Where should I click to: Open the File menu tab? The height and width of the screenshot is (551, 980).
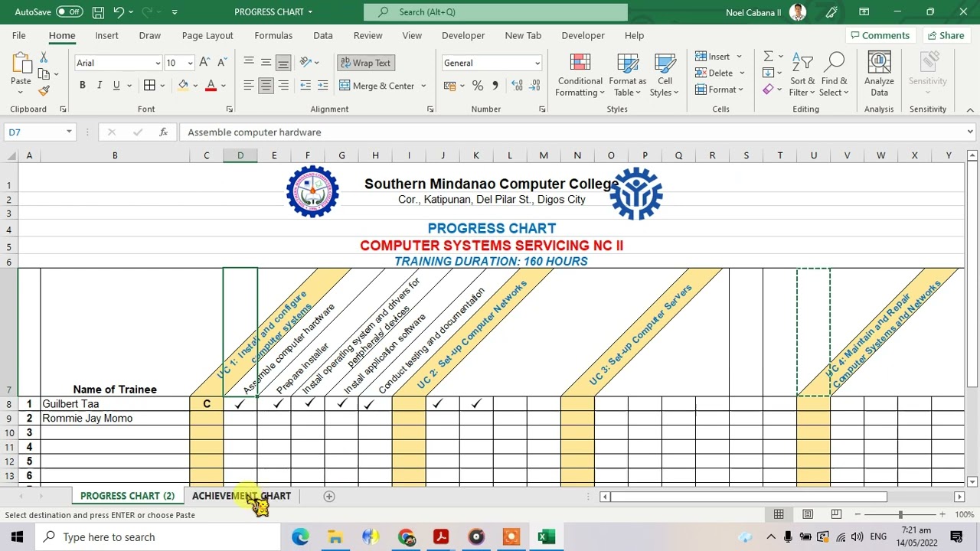(x=18, y=35)
